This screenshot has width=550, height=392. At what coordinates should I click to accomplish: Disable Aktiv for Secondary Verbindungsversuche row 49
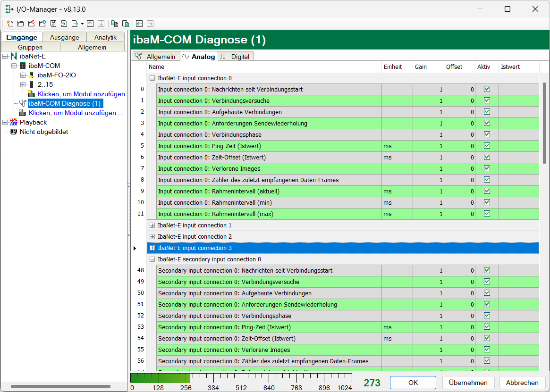pyautogui.click(x=487, y=282)
